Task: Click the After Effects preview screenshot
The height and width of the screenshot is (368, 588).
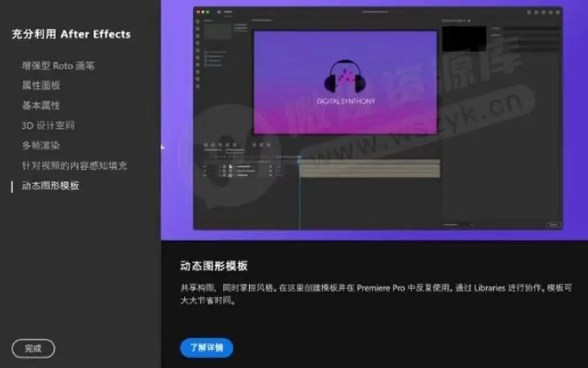Action: tap(378, 118)
